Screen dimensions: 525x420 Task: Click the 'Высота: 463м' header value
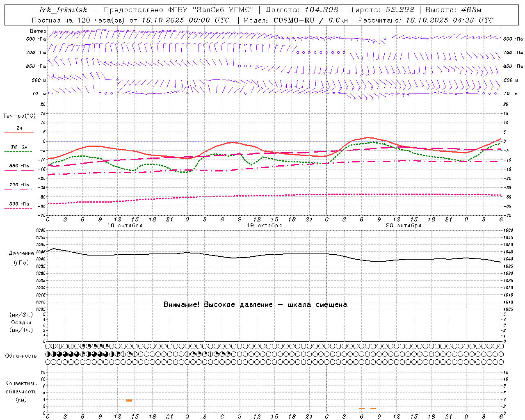pyautogui.click(x=454, y=10)
